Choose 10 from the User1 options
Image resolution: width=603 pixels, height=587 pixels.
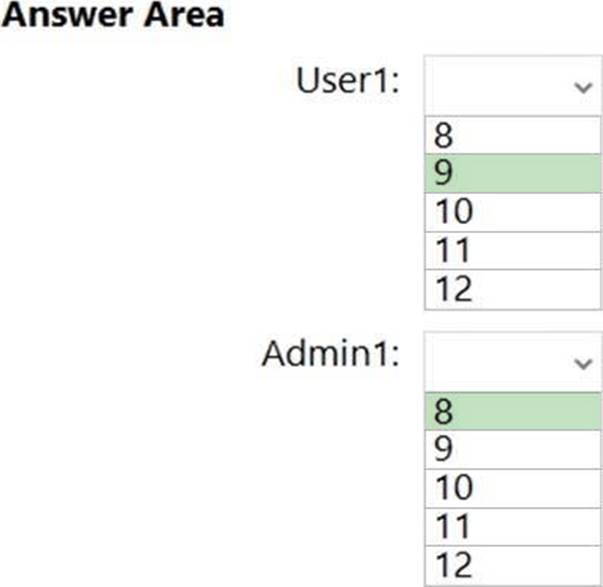click(x=512, y=212)
